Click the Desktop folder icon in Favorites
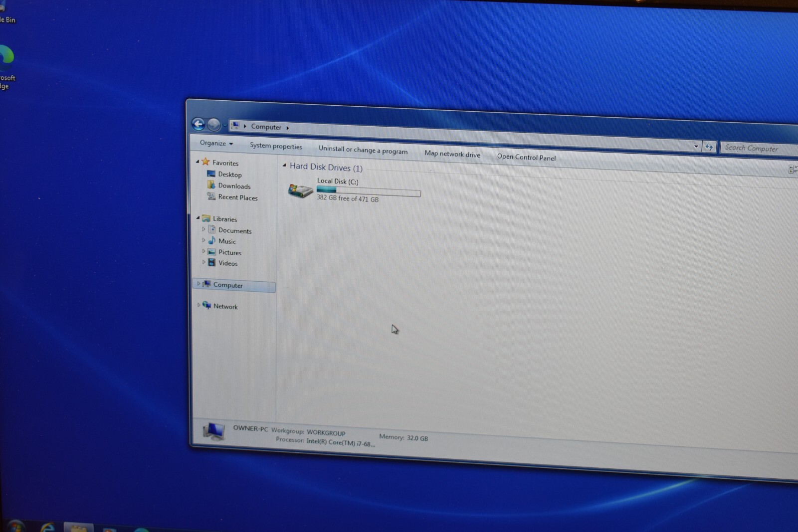Viewport: 798px width, 532px height. click(x=211, y=174)
